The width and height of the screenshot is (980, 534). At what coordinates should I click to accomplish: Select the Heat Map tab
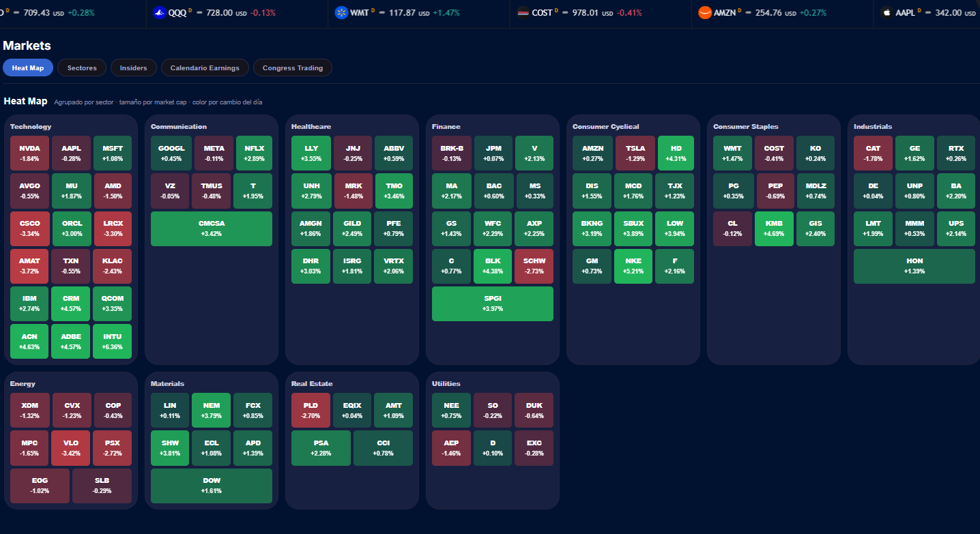(x=28, y=68)
